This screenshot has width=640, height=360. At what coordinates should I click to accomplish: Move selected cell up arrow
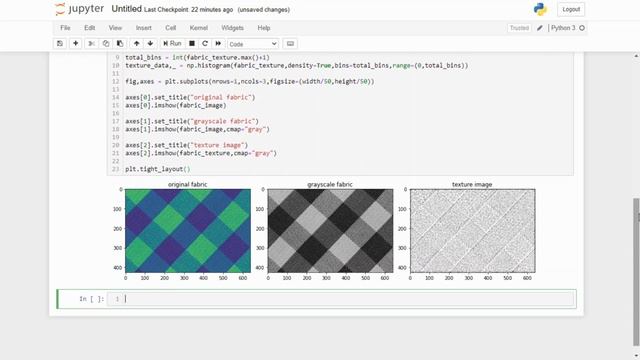pos(136,44)
